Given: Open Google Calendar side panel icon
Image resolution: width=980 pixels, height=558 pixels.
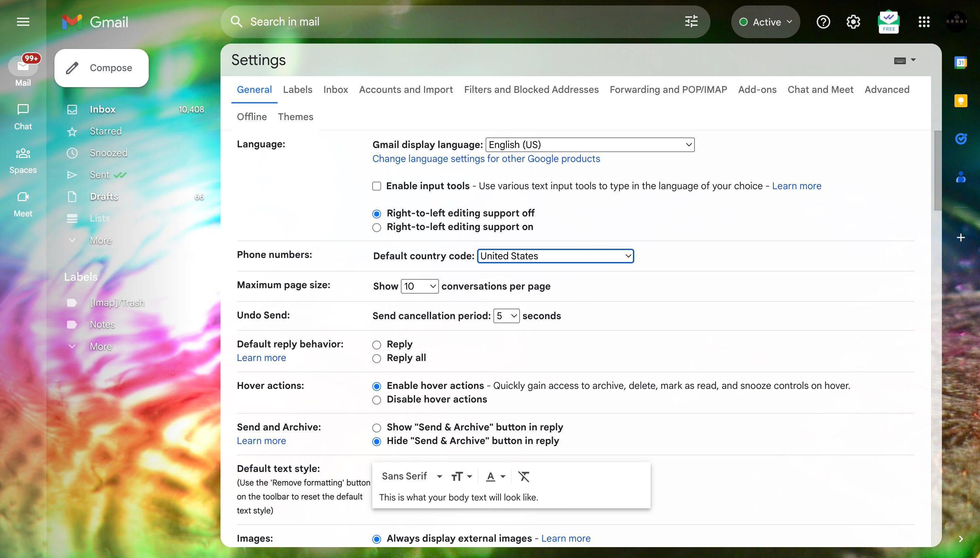Looking at the screenshot, I should 961,63.
